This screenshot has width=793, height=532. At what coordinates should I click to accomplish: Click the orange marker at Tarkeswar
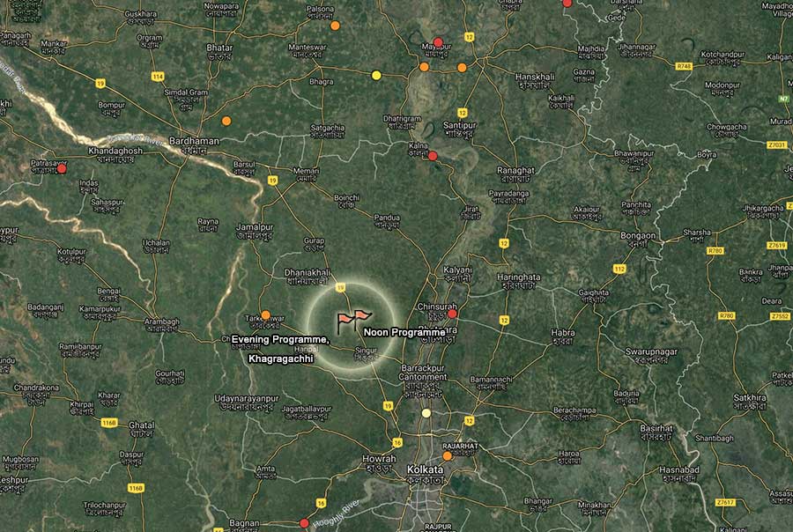[265, 314]
